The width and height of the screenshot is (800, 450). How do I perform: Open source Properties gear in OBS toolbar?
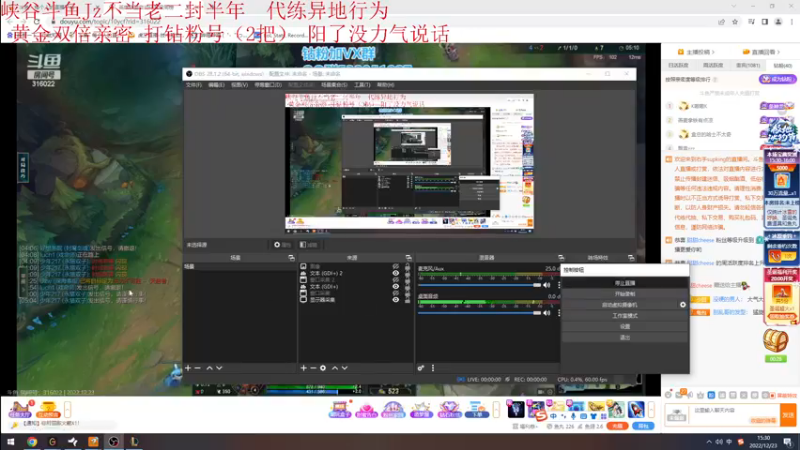point(282,245)
